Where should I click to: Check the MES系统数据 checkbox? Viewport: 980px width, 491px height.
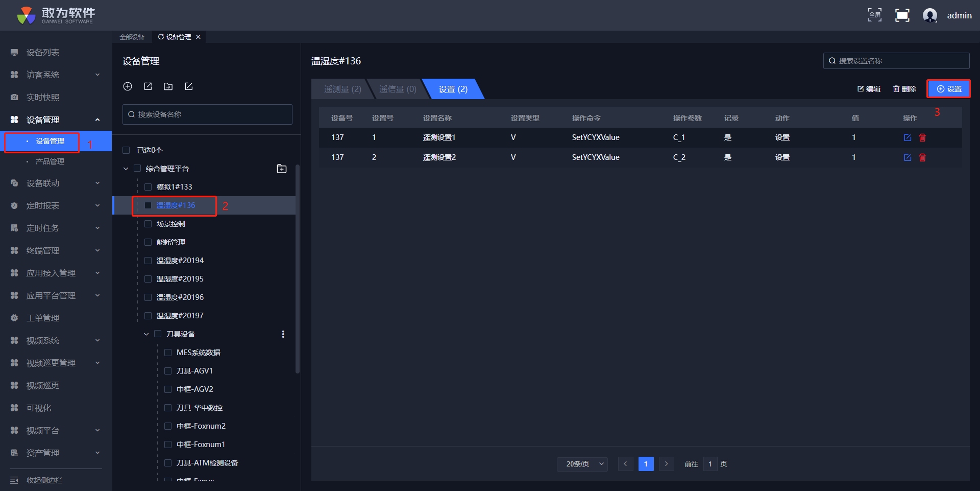(168, 353)
